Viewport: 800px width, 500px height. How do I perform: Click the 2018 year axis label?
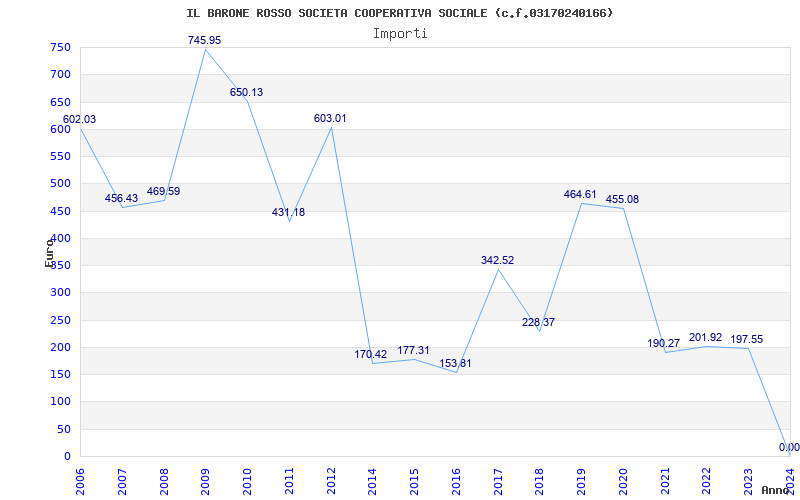coord(539,482)
